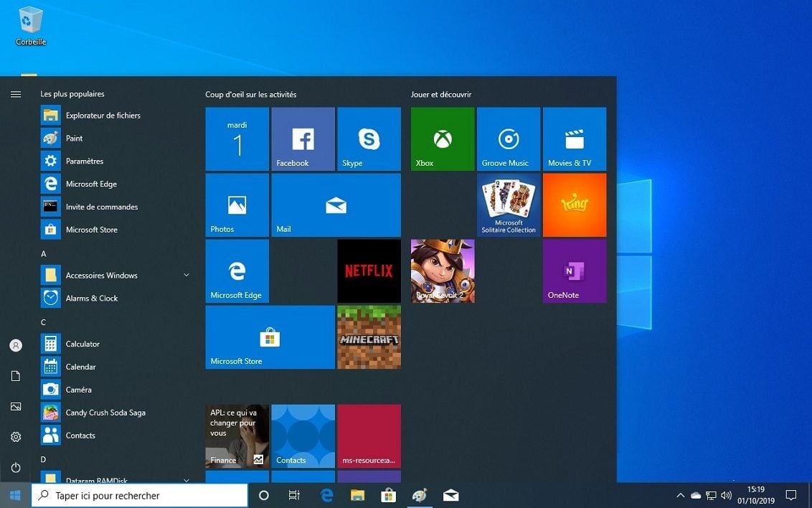Open network status tray icon
Viewport: 812px width, 508px height.
[712, 496]
